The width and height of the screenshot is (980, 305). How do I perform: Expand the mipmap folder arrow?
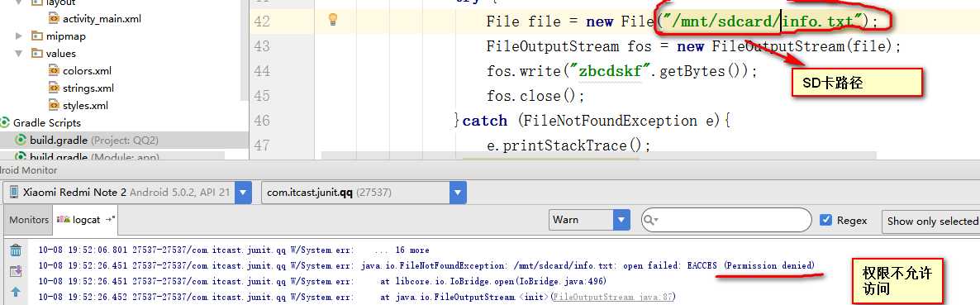click(x=19, y=36)
